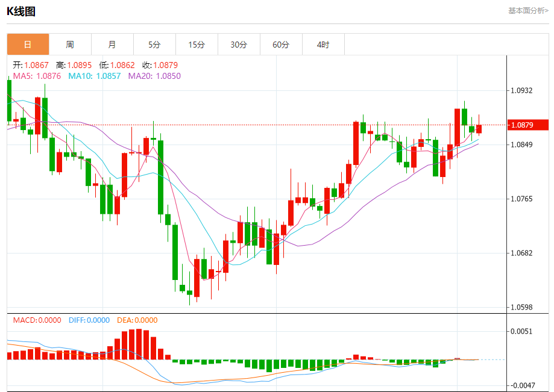Open the 4时 interval tab
This screenshot has width=554, height=392.
323,45
